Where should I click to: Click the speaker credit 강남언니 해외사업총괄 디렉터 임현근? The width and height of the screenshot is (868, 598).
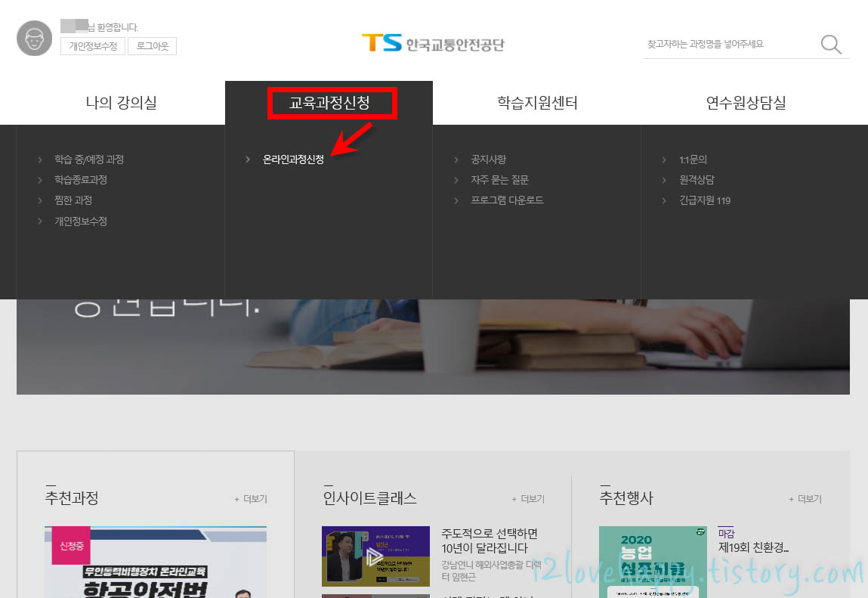coord(492,571)
